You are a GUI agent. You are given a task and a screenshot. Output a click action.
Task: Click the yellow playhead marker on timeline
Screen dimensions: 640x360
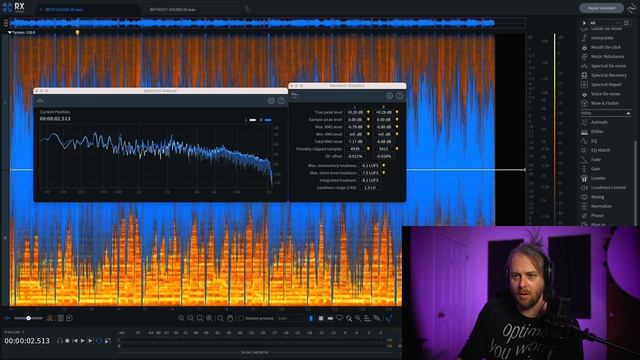77,32
